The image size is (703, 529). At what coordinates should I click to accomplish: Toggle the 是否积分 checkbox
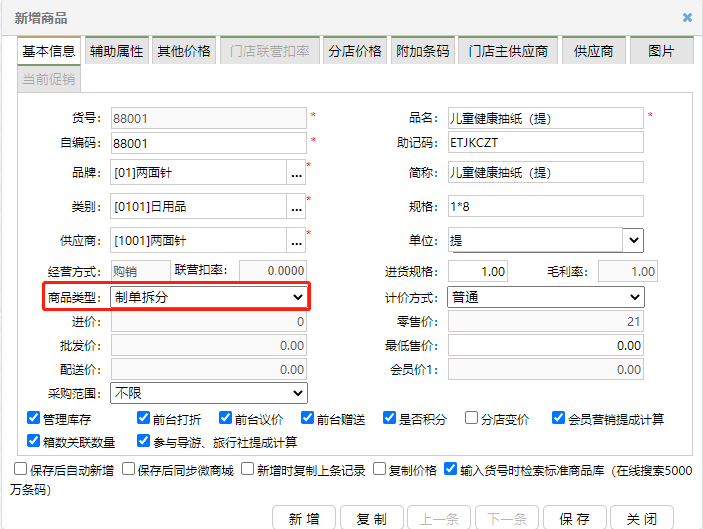tap(389, 418)
